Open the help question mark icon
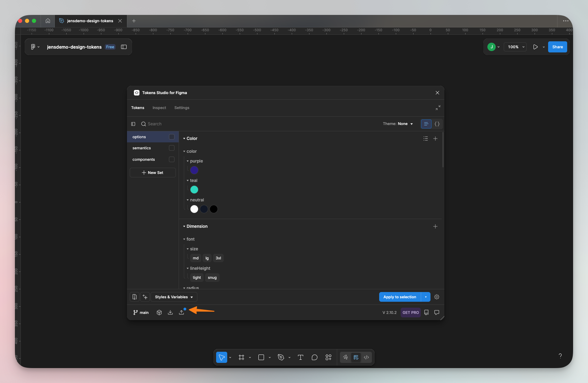The height and width of the screenshot is (383, 588). point(560,356)
